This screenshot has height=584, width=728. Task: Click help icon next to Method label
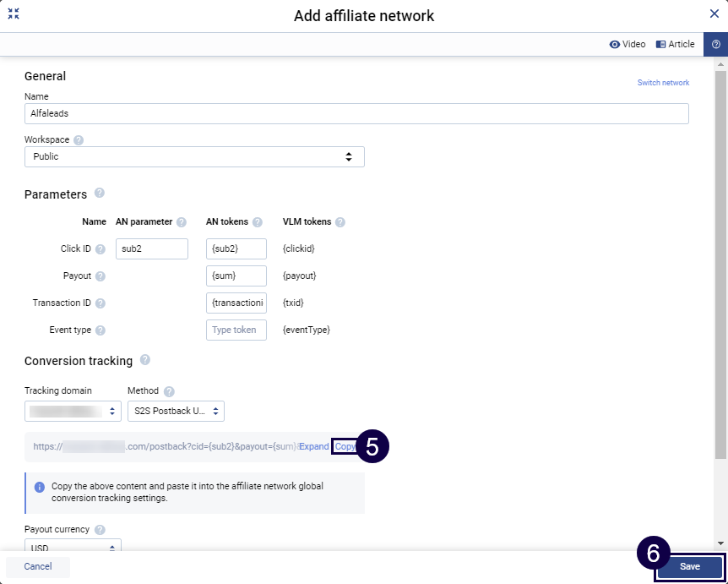pos(169,391)
